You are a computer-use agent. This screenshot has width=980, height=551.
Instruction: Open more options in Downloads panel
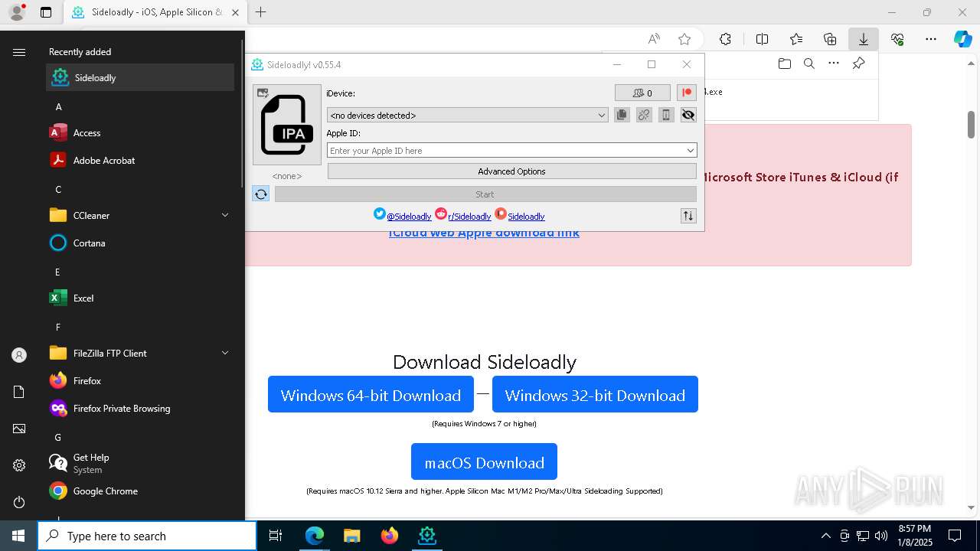point(833,64)
